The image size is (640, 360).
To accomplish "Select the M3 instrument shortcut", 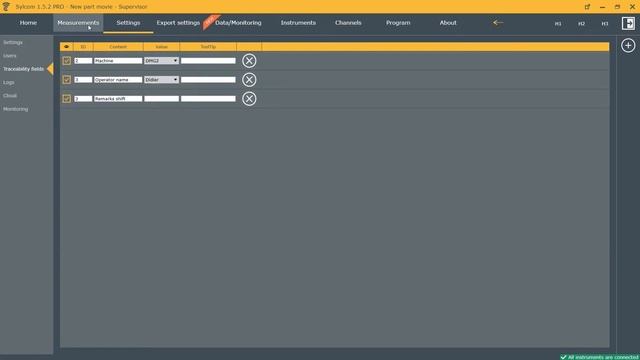I will [604, 24].
